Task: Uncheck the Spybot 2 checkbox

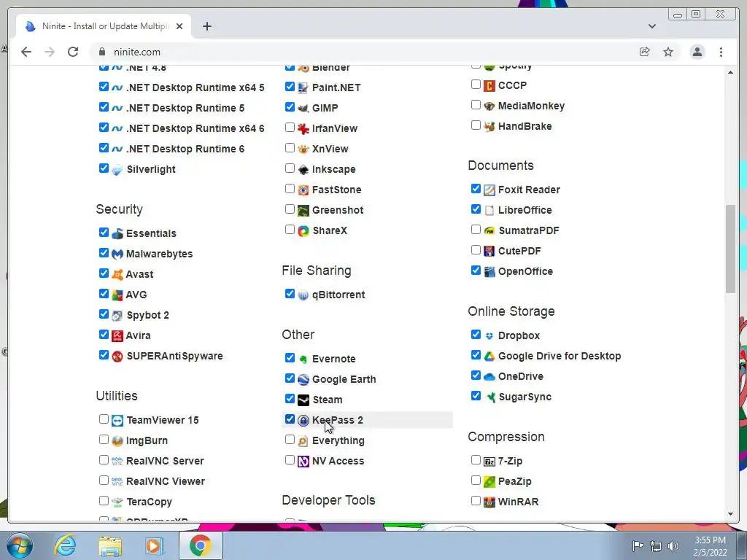Action: tap(104, 314)
